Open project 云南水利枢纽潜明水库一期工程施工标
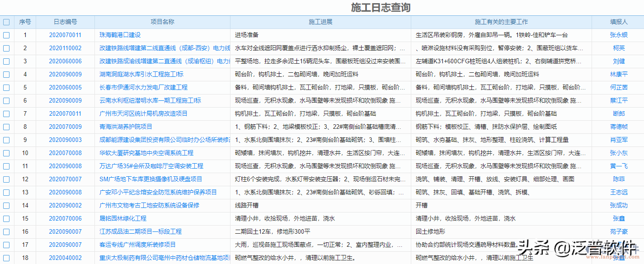 click(x=150, y=100)
